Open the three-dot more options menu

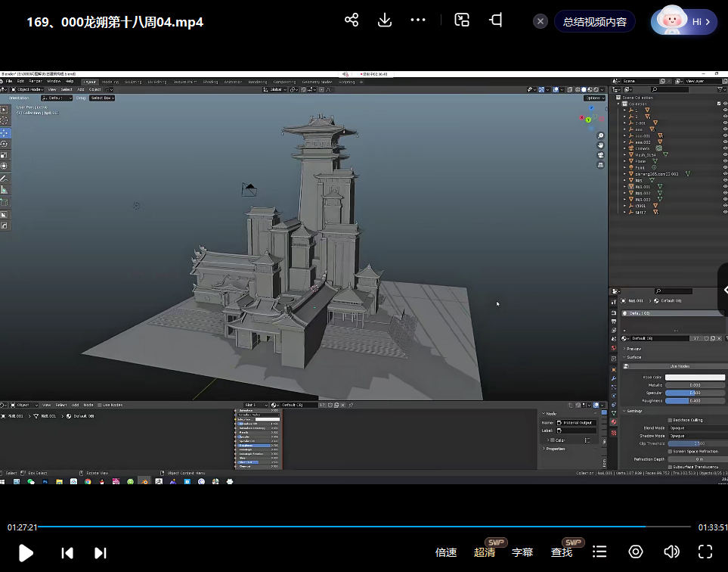[418, 20]
